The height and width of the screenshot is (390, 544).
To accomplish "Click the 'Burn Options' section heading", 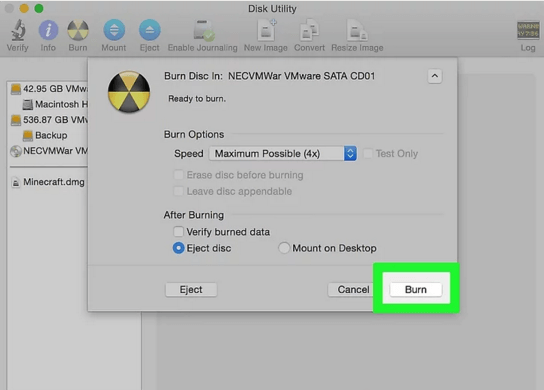I will 194,135.
